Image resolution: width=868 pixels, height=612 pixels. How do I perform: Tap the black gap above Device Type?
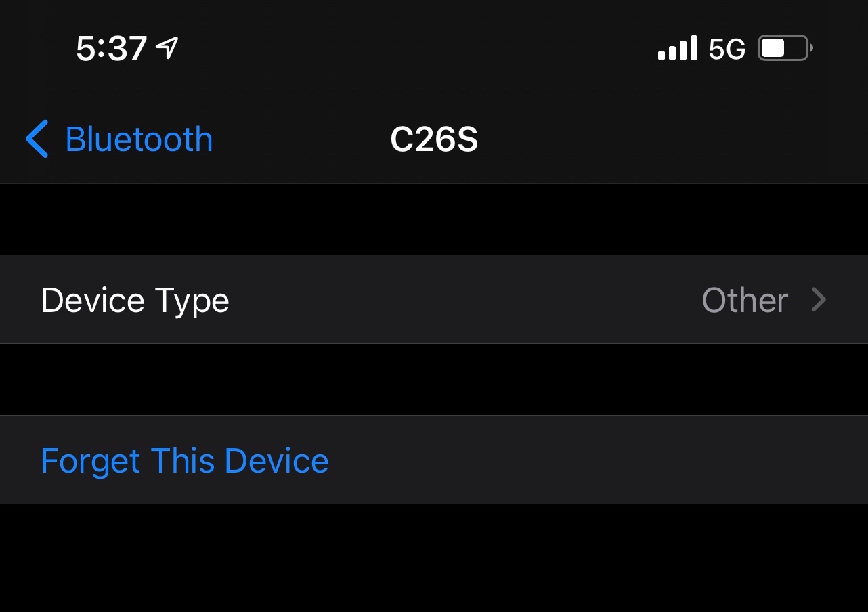[x=433, y=219]
